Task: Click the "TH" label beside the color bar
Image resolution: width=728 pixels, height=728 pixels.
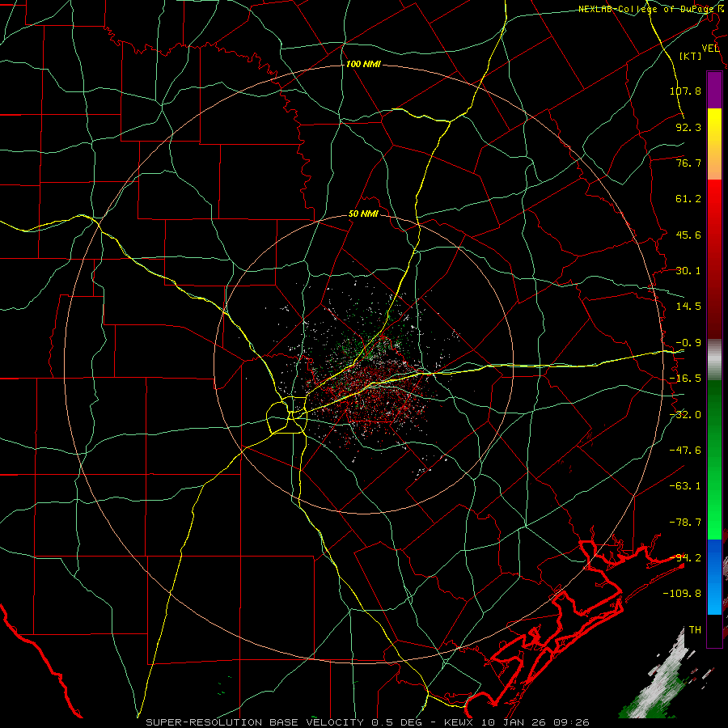Action: point(695,630)
